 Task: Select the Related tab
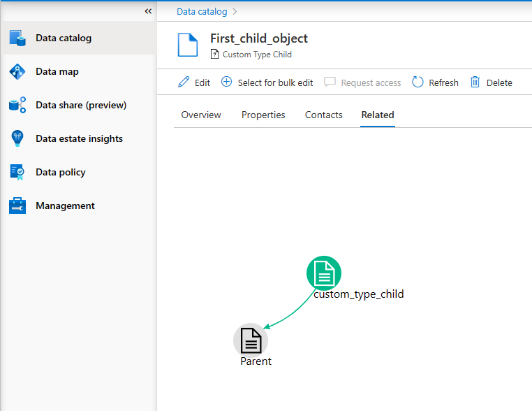point(378,115)
